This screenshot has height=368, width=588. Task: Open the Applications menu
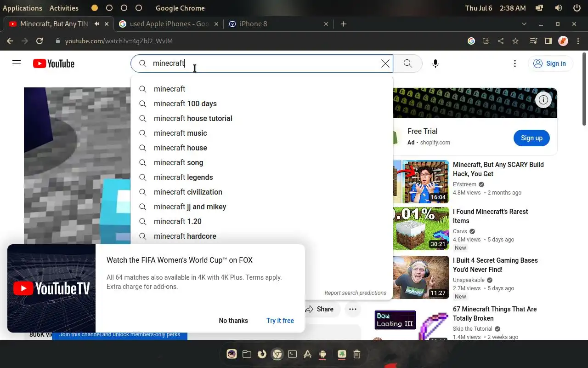tap(23, 8)
